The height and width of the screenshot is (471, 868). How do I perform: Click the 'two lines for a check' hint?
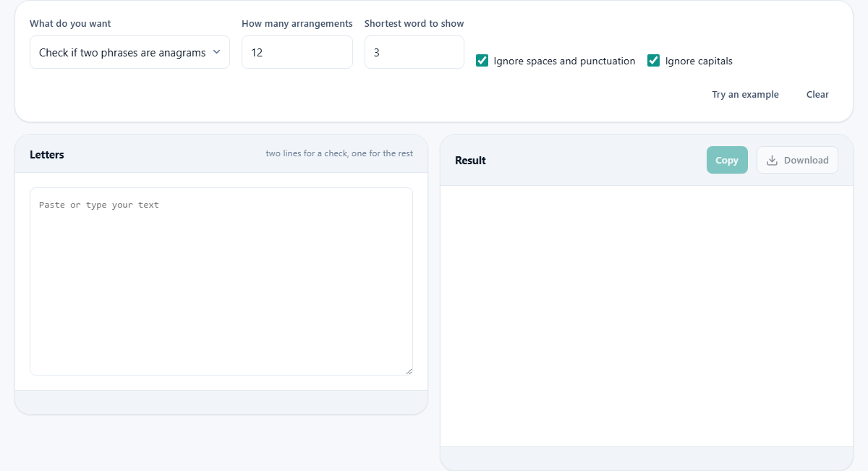tap(339, 153)
